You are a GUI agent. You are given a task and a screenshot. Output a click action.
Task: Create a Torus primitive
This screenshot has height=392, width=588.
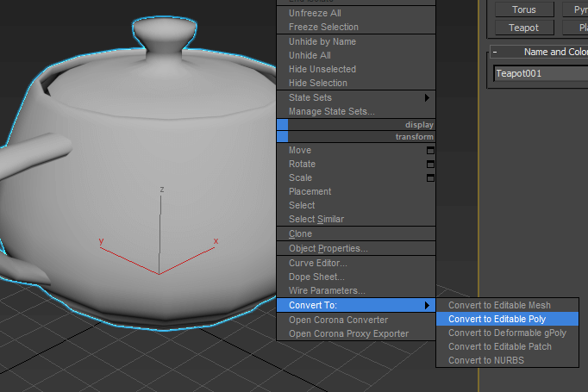tap(524, 9)
